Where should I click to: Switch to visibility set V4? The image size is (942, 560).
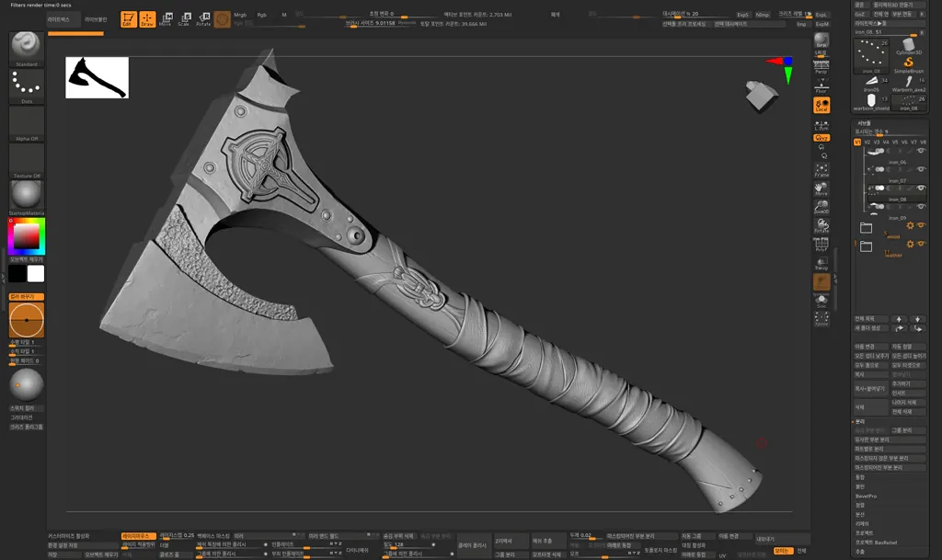point(886,143)
